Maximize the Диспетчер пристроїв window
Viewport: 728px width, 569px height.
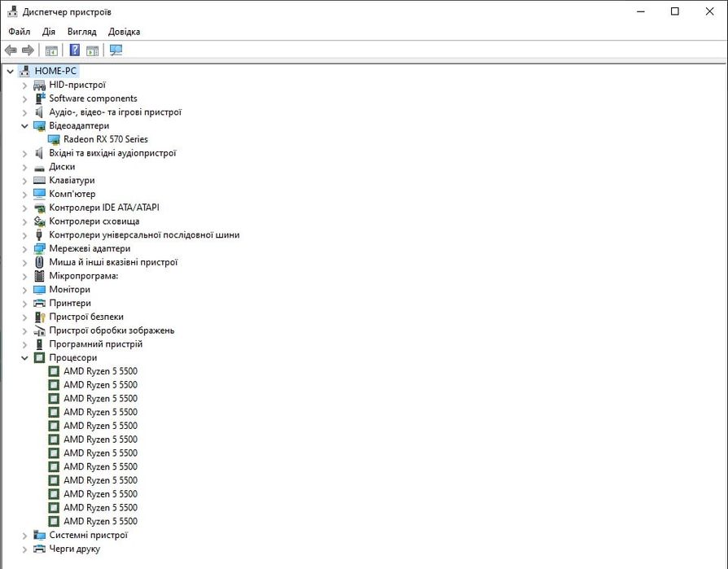tap(675, 11)
